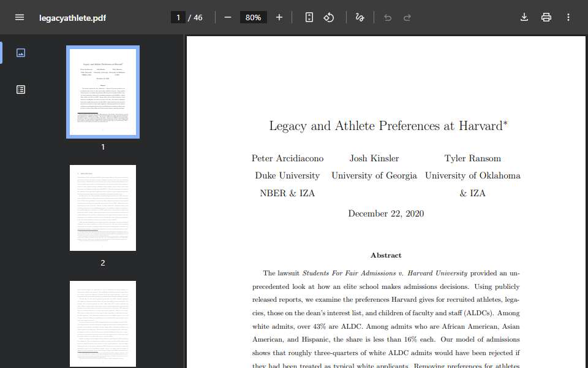Click the date 'December 22, 2020'
The height and width of the screenshot is (368, 588).
click(x=386, y=213)
